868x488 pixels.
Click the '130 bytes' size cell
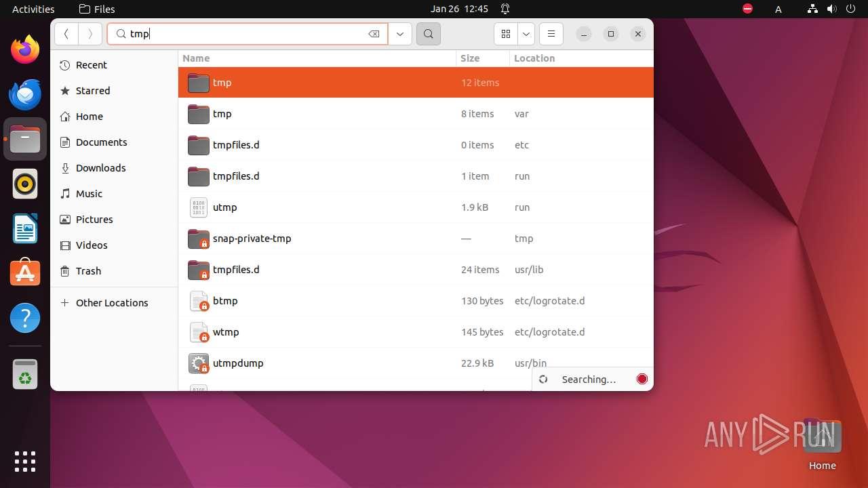(x=482, y=301)
